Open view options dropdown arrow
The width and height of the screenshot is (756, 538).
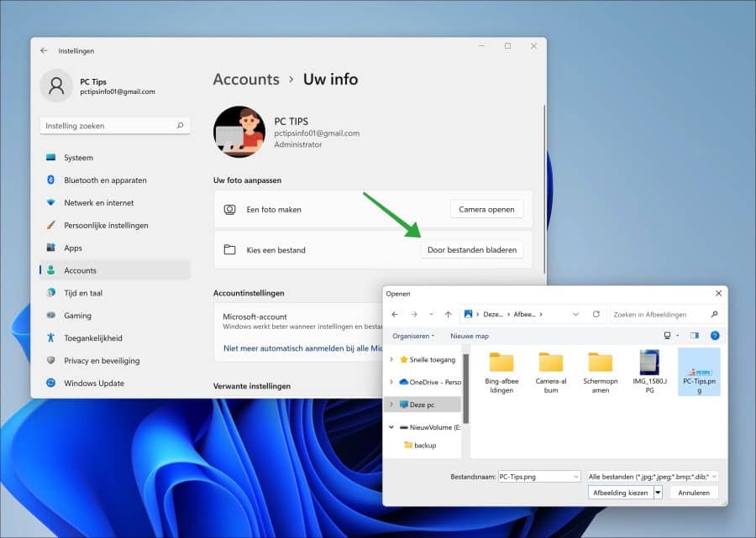pos(677,336)
